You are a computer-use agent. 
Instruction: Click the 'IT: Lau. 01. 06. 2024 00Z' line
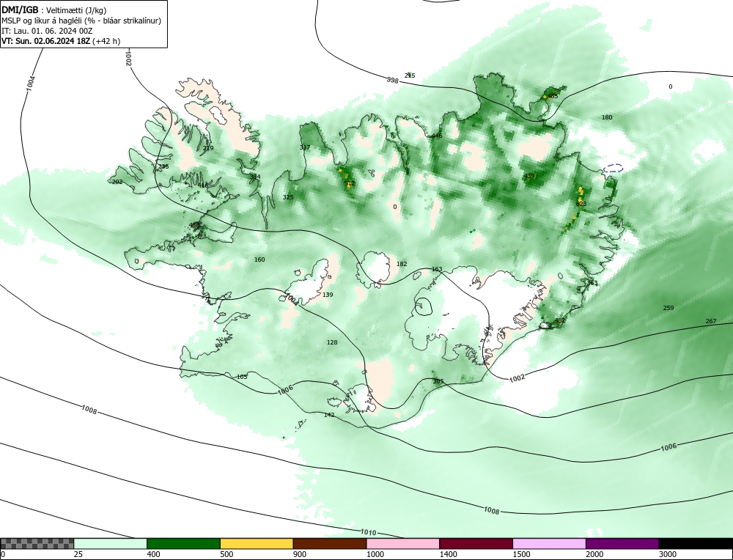(x=47, y=31)
